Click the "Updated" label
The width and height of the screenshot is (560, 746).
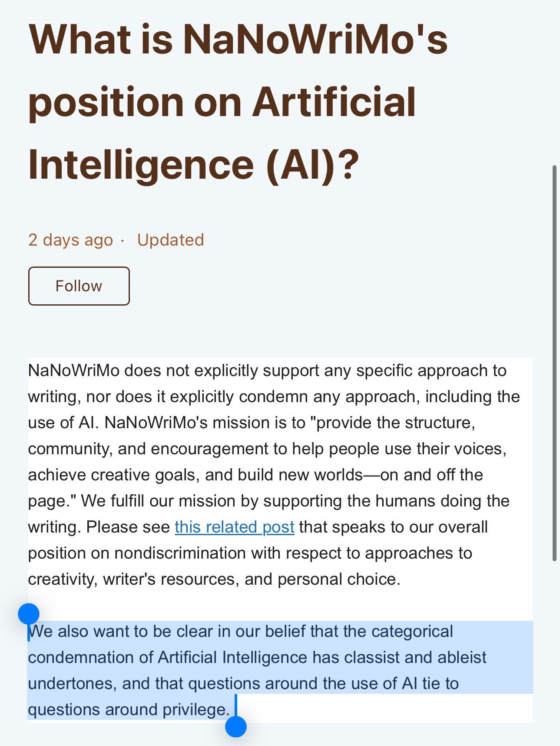(170, 240)
